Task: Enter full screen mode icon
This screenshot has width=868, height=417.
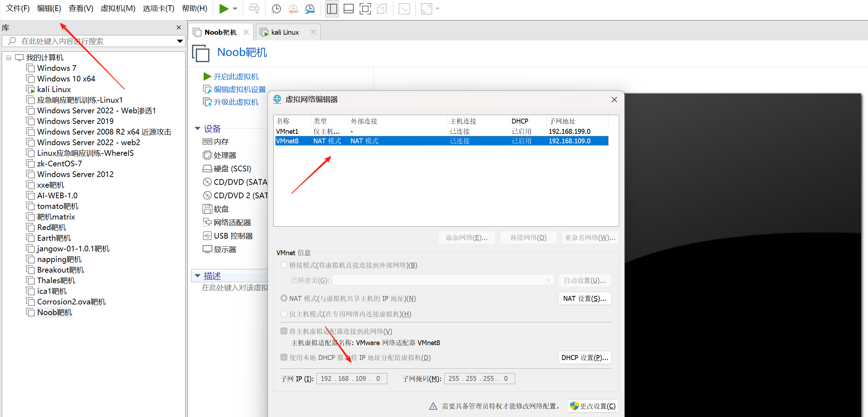Action: (365, 9)
